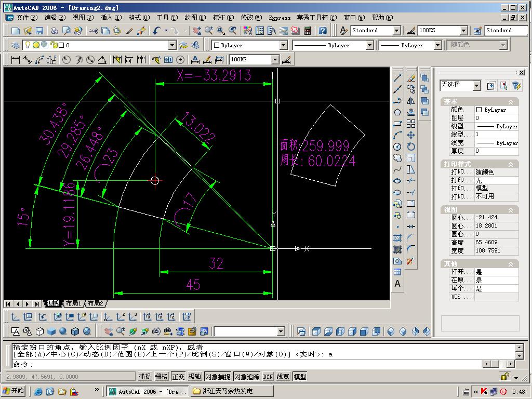This screenshot has width=532, height=399.
Task: Click the coordinates display in status bar
Action: [x=70, y=377]
